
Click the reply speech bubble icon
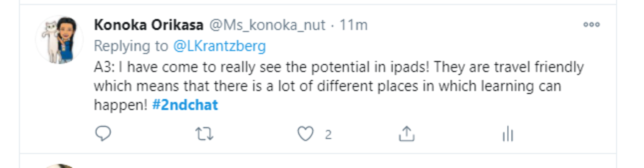coord(103,134)
